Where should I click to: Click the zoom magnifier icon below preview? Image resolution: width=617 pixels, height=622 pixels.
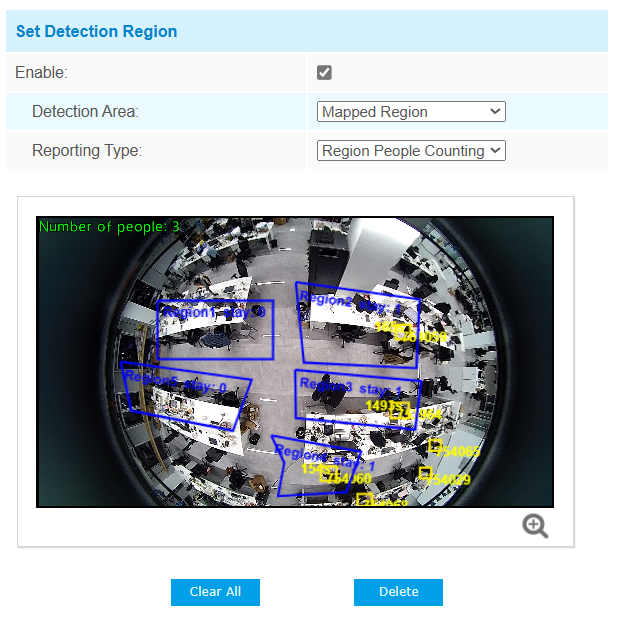535,527
